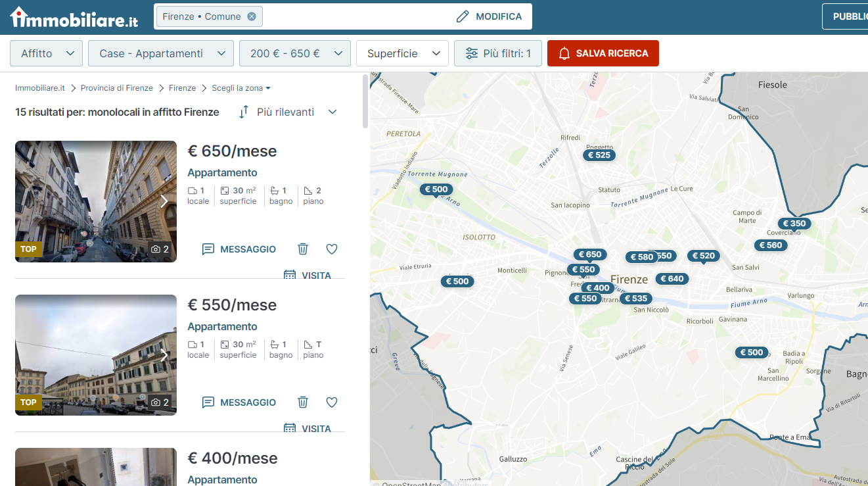
Task: Hide the € 650/mese listing with trash icon
Action: pos(303,249)
